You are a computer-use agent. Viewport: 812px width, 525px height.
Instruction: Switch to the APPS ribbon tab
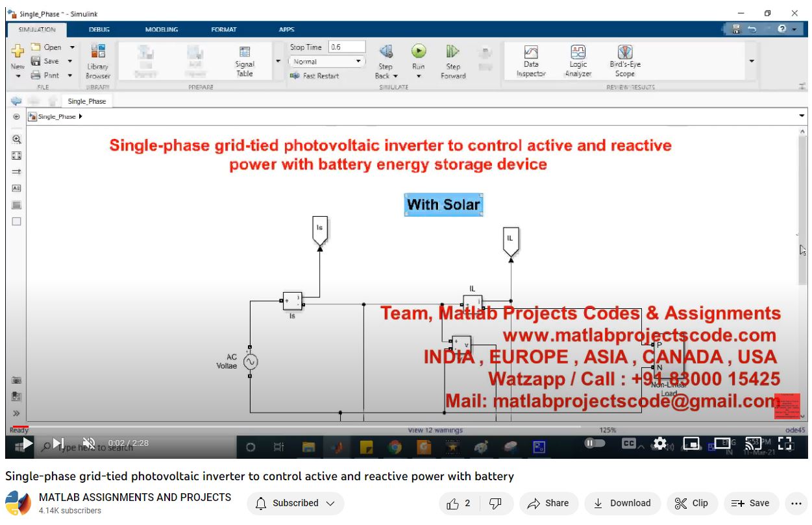point(286,29)
